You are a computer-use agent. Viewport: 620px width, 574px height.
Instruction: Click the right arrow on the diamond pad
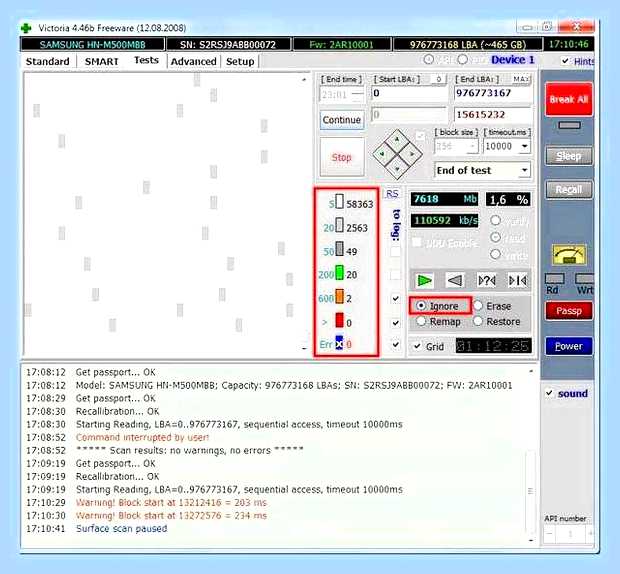click(412, 154)
